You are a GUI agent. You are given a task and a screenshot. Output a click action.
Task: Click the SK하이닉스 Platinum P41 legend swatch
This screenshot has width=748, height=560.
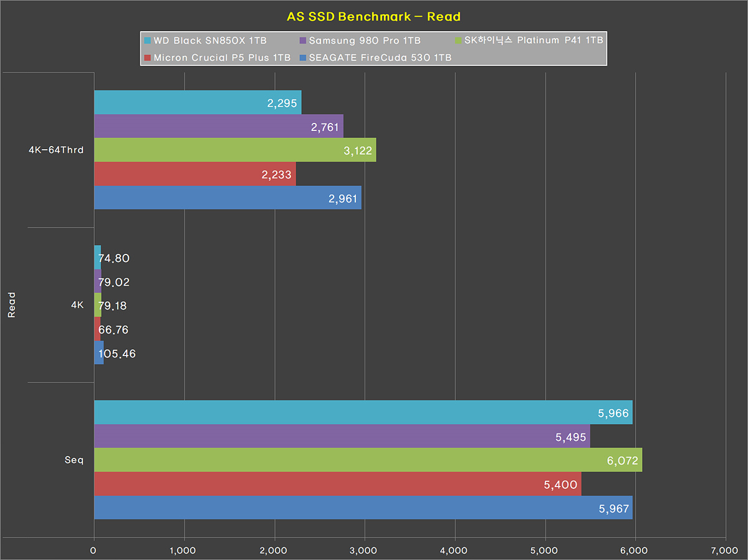point(459,41)
